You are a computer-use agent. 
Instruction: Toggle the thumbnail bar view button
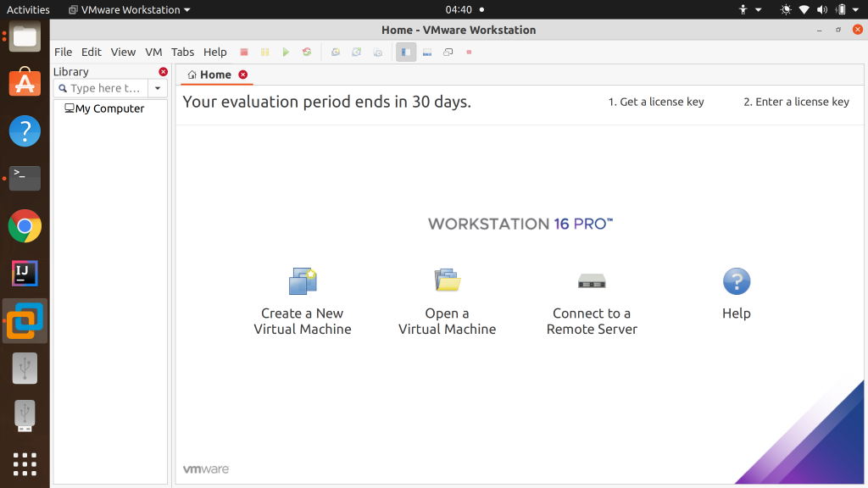427,53
